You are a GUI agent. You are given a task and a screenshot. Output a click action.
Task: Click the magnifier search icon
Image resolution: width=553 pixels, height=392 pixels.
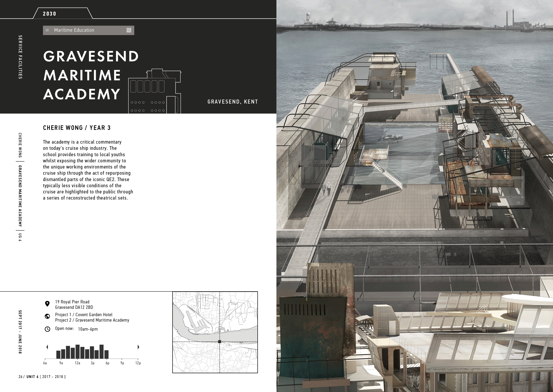point(129,30)
